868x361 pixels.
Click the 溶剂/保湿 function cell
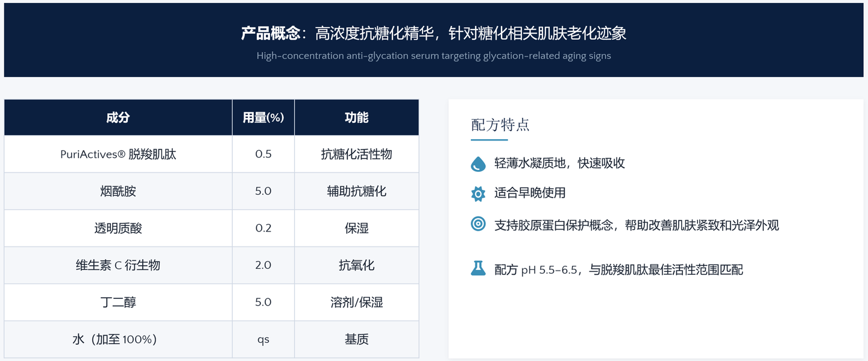357,302
